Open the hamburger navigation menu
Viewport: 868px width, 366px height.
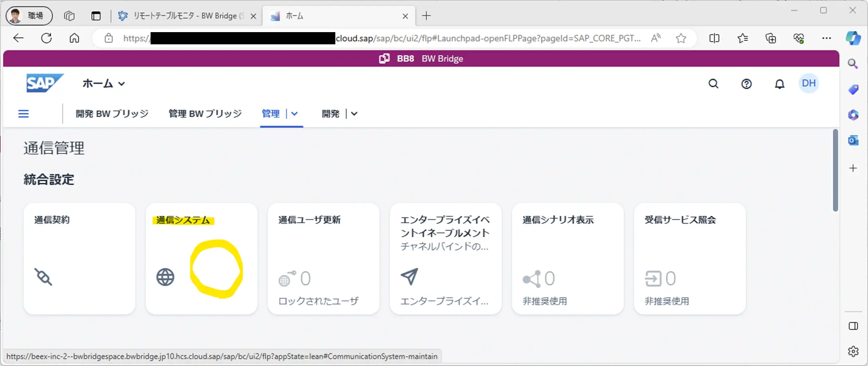pyautogui.click(x=24, y=114)
